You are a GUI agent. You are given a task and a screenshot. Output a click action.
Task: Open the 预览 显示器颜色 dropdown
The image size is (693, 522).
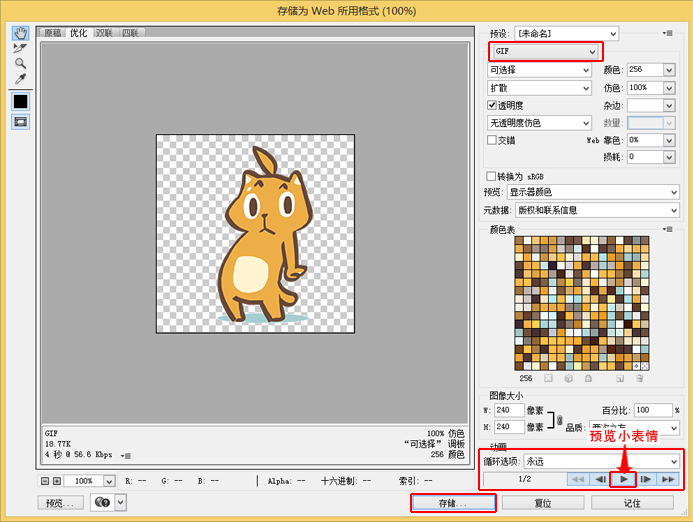pyautogui.click(x=593, y=192)
